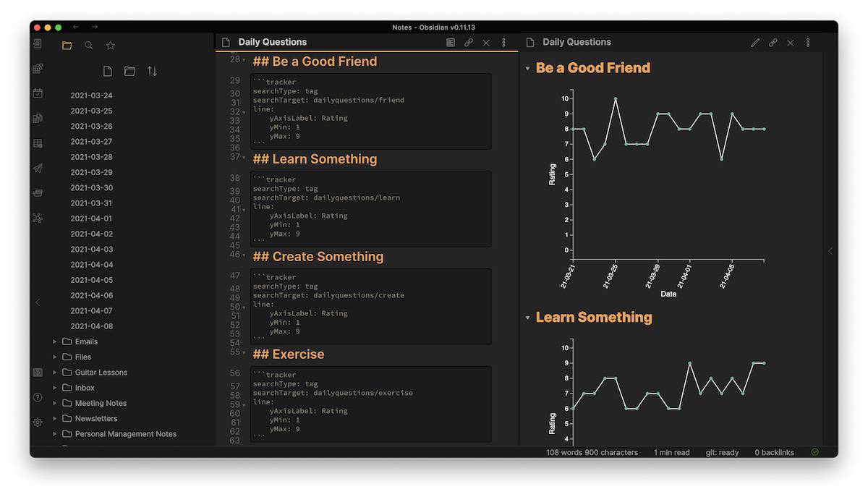The width and height of the screenshot is (868, 497).
Task: Fold the Learn Something heading at line 37
Action: [x=244, y=158]
